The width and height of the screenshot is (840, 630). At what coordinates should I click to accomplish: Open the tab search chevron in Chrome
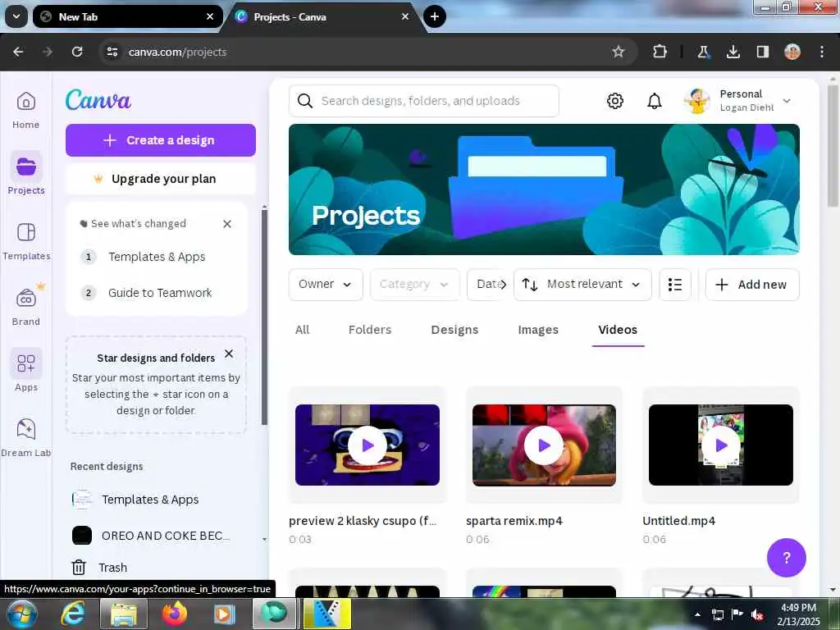(16, 16)
